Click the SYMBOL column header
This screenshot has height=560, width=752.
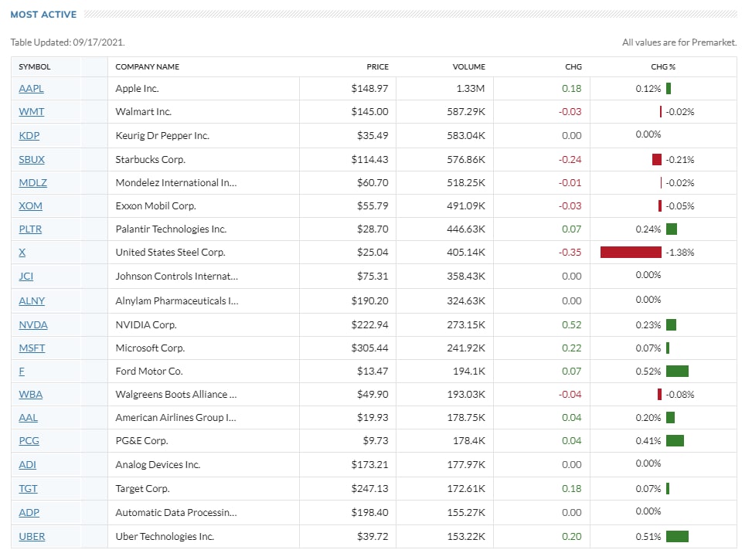coord(35,66)
